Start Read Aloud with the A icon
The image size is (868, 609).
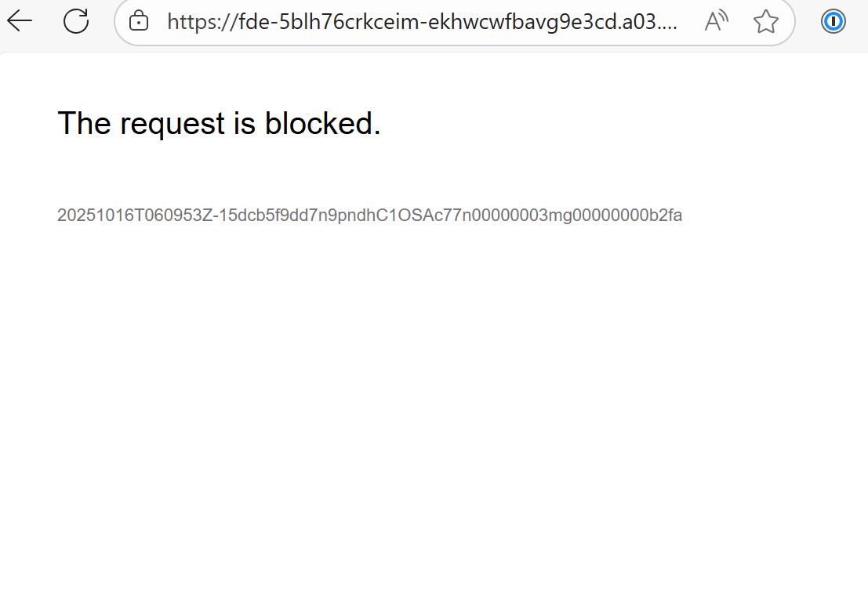click(x=716, y=21)
